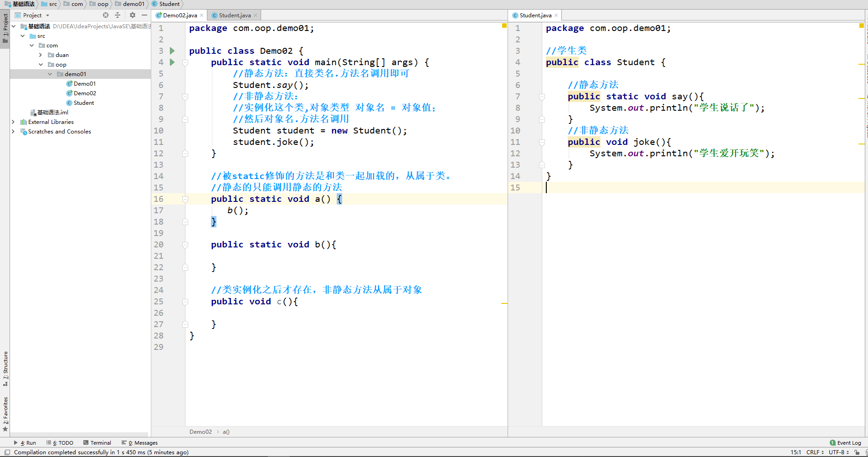The width and height of the screenshot is (868, 457).
Task: Click 基础语法 in the navigation bar
Action: (x=20, y=4)
